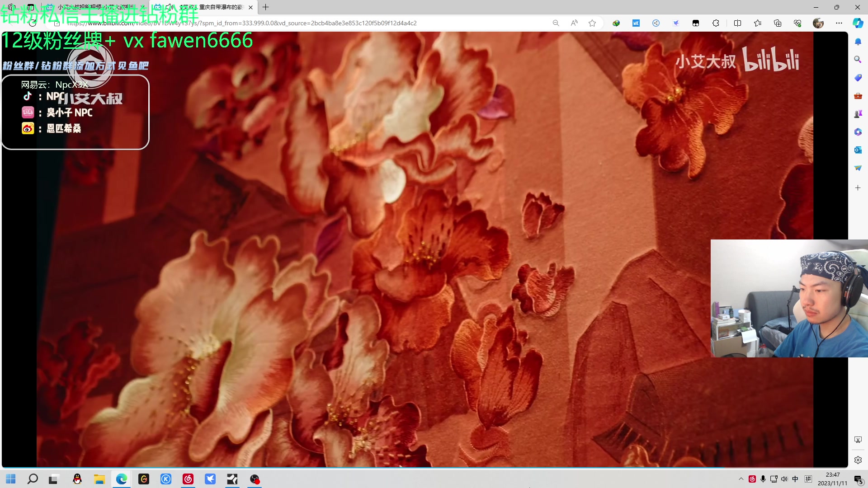Image resolution: width=868 pixels, height=488 pixels.
Task: Click the Read aloud icon in address bar
Action: point(574,23)
